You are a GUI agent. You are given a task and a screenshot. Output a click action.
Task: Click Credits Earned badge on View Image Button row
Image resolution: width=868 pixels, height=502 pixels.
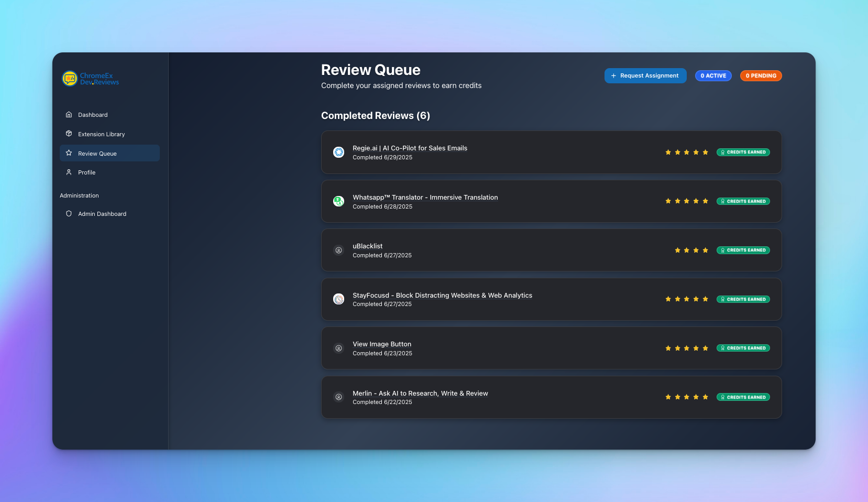click(x=743, y=348)
